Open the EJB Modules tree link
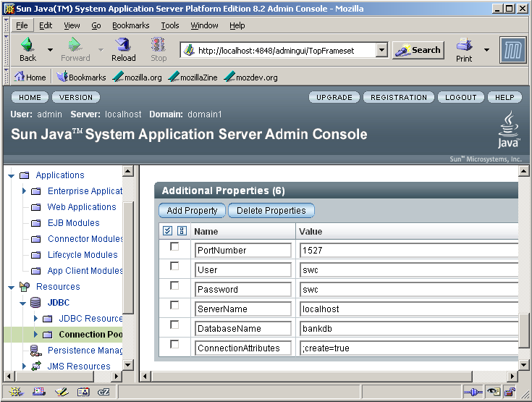 74,223
